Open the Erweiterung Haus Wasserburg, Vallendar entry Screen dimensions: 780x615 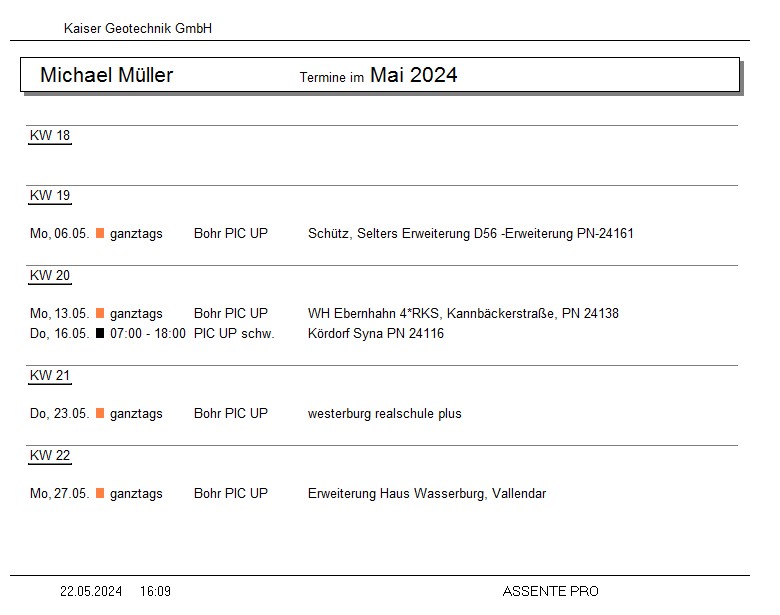pyautogui.click(x=427, y=494)
